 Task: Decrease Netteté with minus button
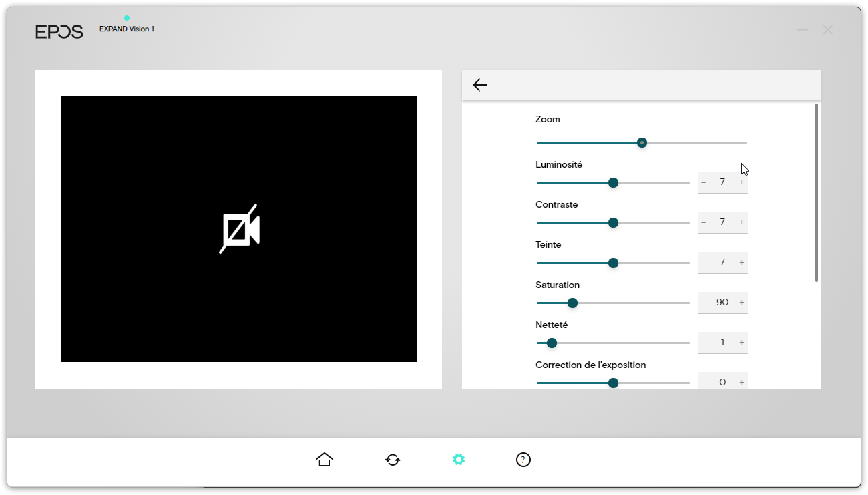click(703, 343)
